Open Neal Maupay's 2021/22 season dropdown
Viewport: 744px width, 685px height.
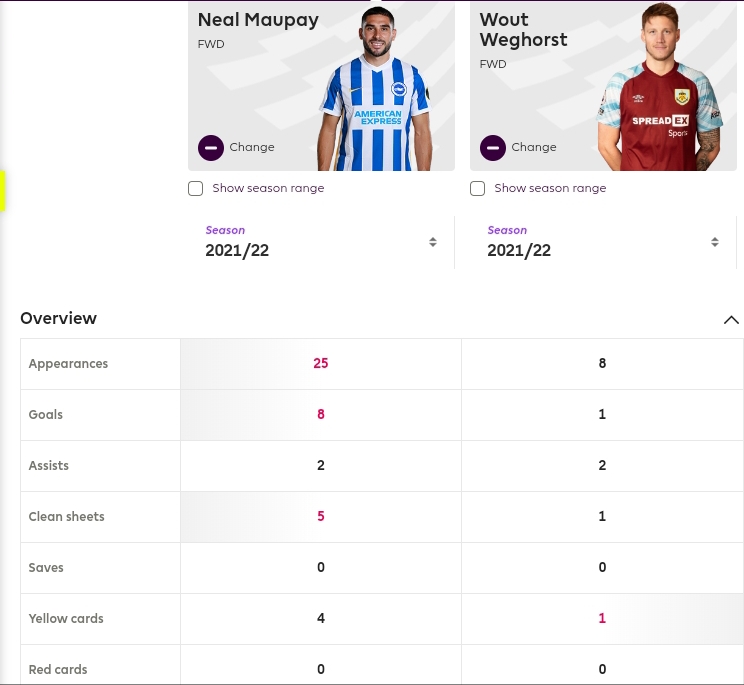321,242
